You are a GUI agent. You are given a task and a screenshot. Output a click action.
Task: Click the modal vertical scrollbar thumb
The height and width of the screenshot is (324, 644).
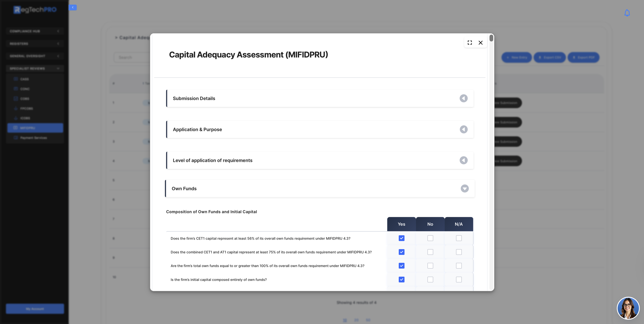coord(491,38)
